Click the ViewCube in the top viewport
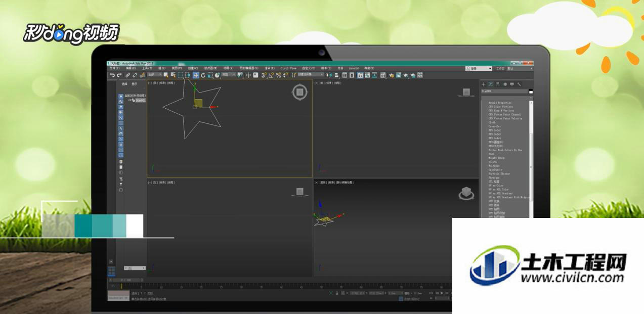The height and width of the screenshot is (314, 644). (x=299, y=92)
